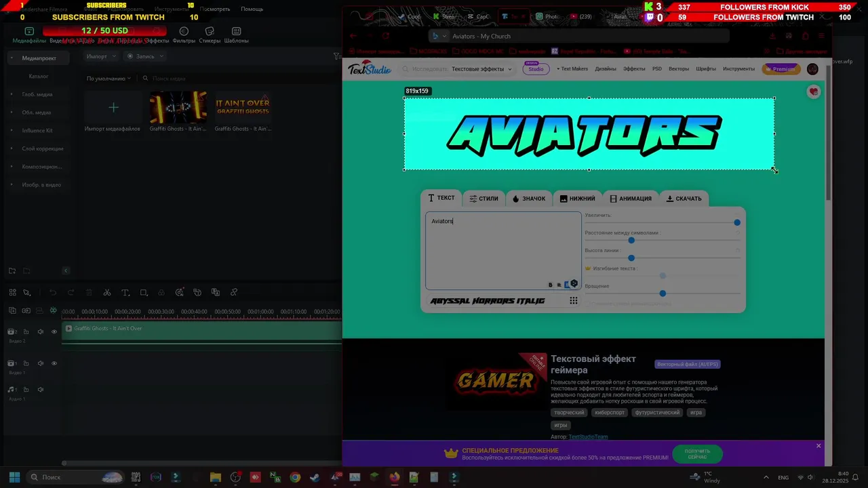The height and width of the screenshot is (488, 868).
Task: Click the delete trash icon in Filmora toolbar
Action: click(x=89, y=293)
